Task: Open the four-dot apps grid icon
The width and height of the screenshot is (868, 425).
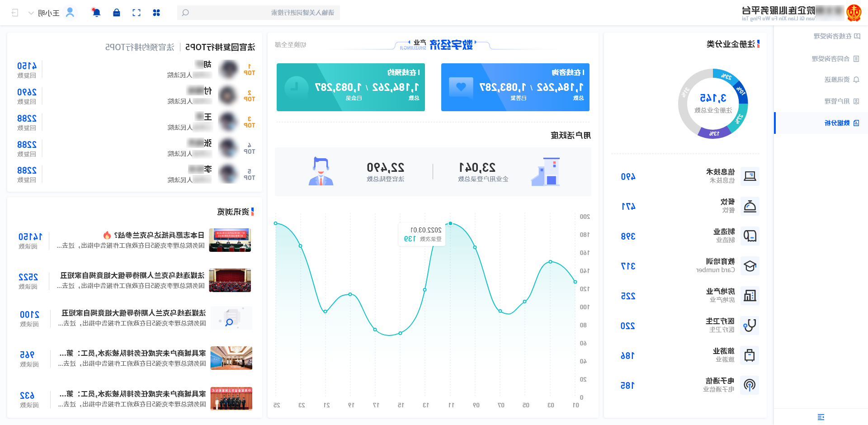Action: tap(156, 13)
